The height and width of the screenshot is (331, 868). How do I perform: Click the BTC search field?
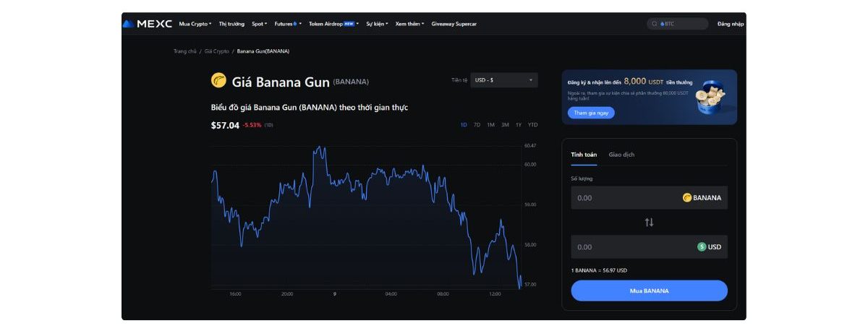pos(678,24)
